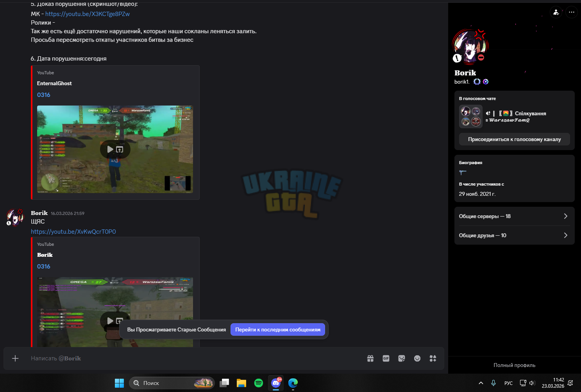This screenshot has width=581, height=392.
Task: Click the Биография heading in profile
Action: pos(470,163)
